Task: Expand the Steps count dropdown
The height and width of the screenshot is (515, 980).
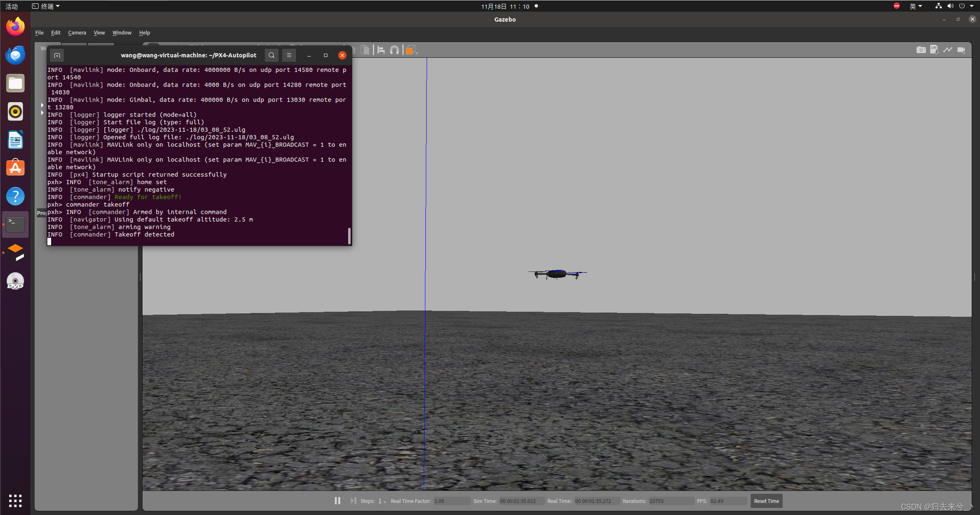Action: pos(384,501)
